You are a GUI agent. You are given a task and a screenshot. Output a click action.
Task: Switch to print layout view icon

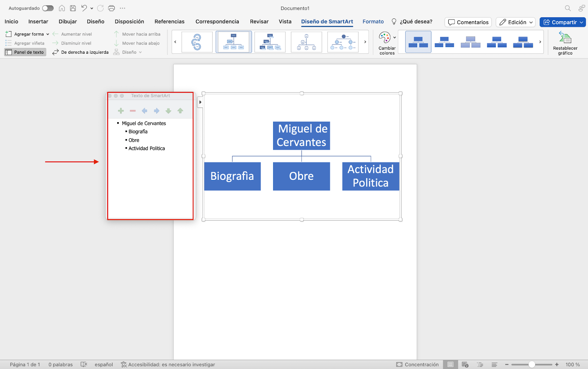pyautogui.click(x=450, y=365)
